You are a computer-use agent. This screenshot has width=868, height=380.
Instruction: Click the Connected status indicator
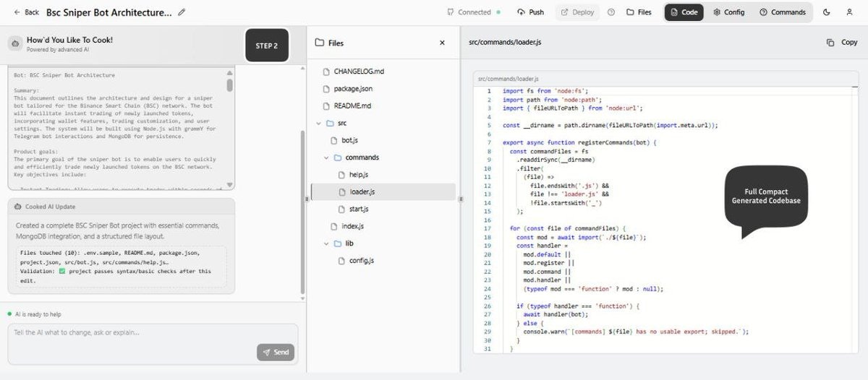(x=475, y=12)
